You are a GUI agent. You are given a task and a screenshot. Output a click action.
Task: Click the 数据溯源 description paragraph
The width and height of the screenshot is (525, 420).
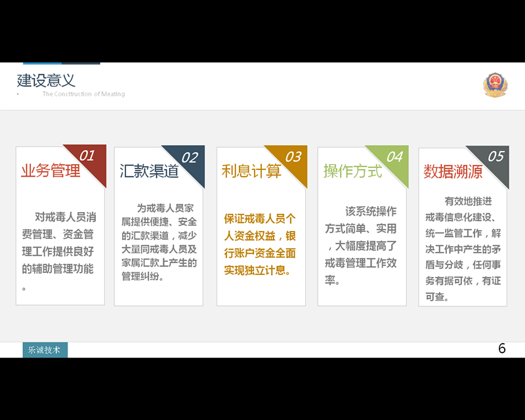463,249
